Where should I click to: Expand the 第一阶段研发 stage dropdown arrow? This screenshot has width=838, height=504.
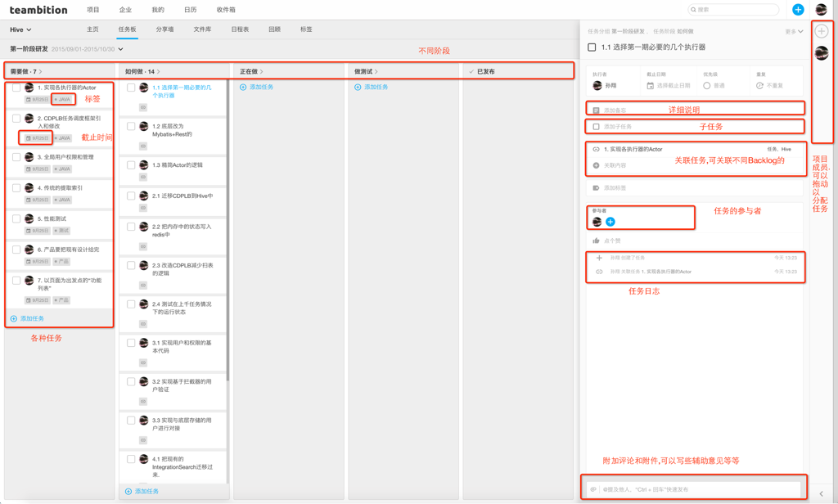(121, 49)
